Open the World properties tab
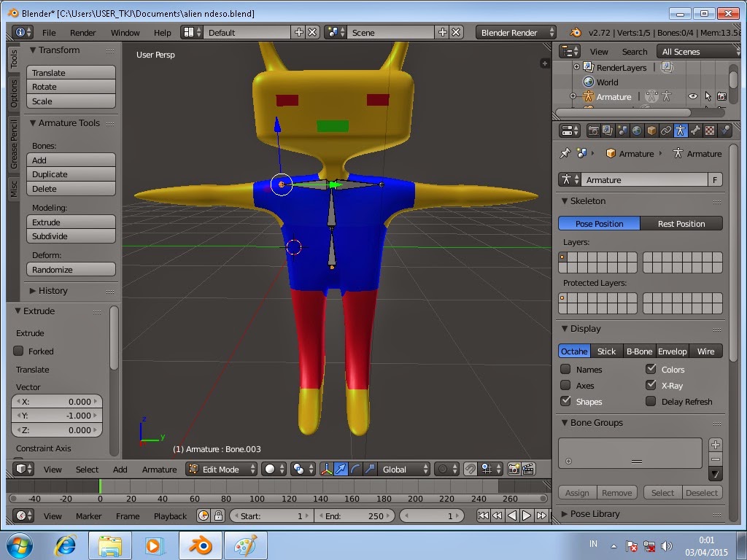The height and width of the screenshot is (560, 747). click(637, 131)
